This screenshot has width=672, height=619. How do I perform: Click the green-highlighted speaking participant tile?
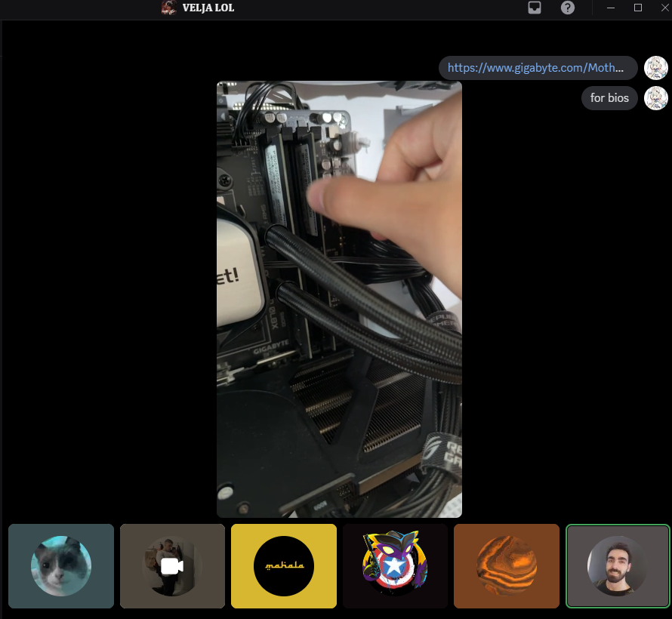point(617,566)
